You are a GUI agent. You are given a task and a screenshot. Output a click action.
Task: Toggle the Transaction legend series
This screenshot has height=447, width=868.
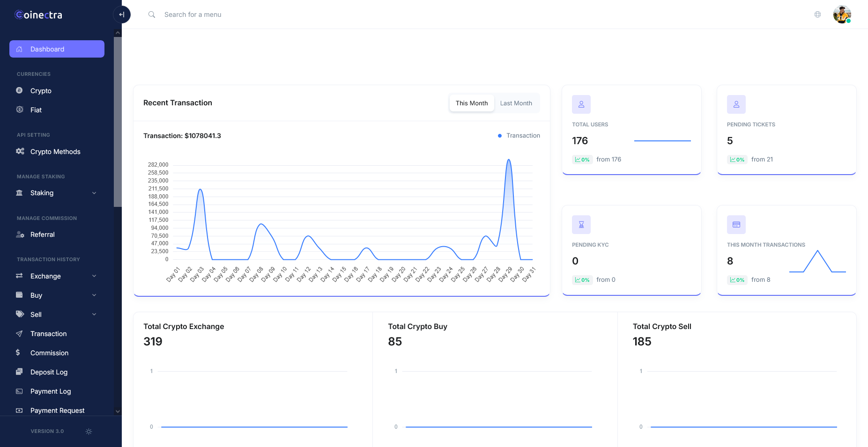519,136
